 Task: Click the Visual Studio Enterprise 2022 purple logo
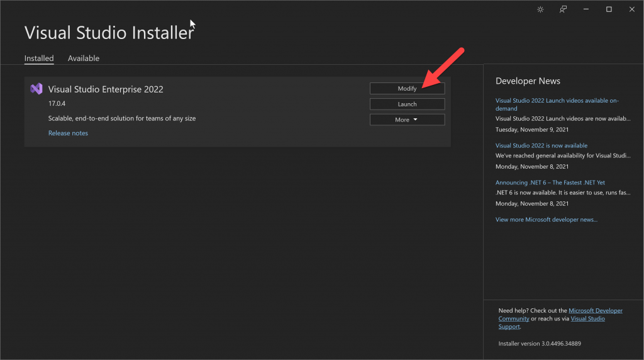pyautogui.click(x=36, y=89)
